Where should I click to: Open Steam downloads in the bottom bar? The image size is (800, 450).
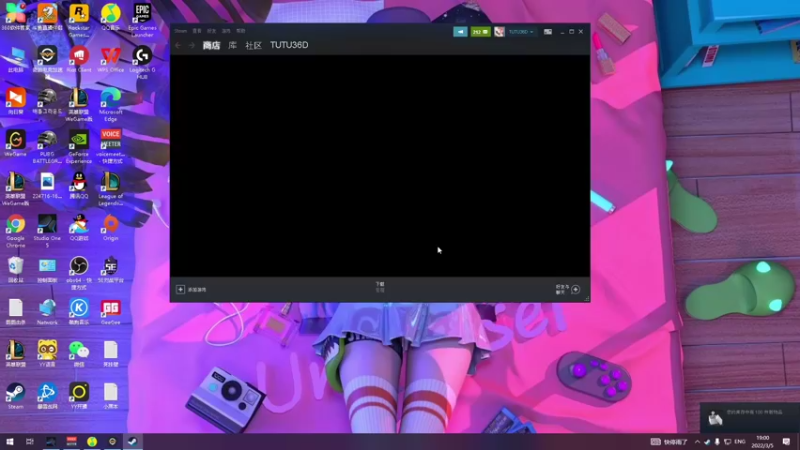(x=380, y=287)
